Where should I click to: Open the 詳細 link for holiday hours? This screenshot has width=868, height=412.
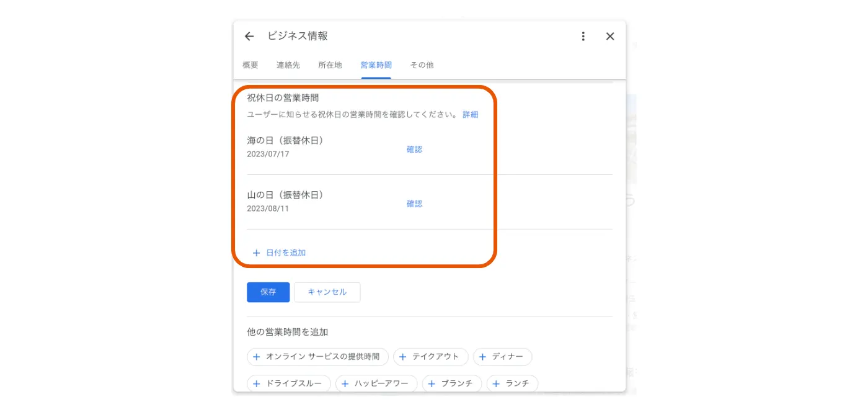[471, 115]
